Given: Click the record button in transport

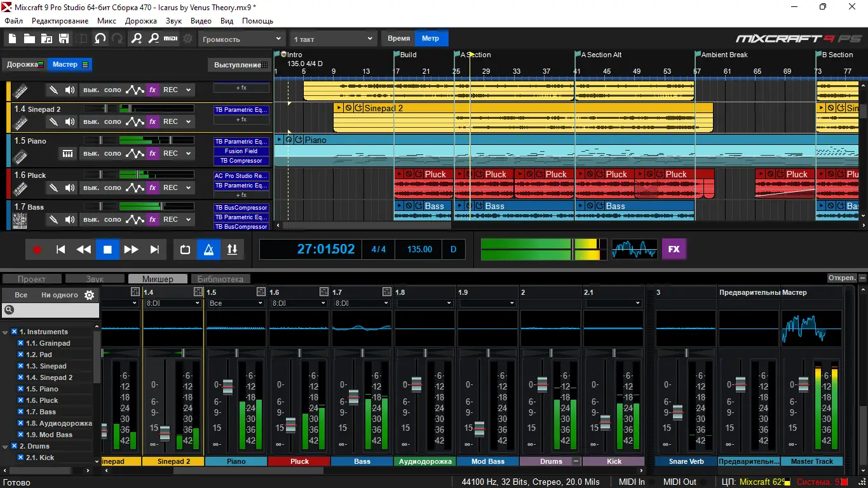Looking at the screenshot, I should (x=37, y=250).
